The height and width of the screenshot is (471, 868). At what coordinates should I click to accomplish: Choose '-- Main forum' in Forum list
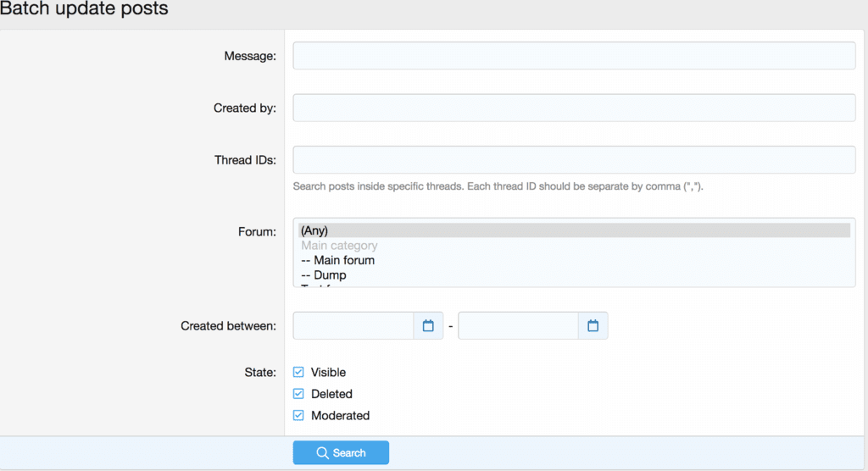[x=337, y=260]
